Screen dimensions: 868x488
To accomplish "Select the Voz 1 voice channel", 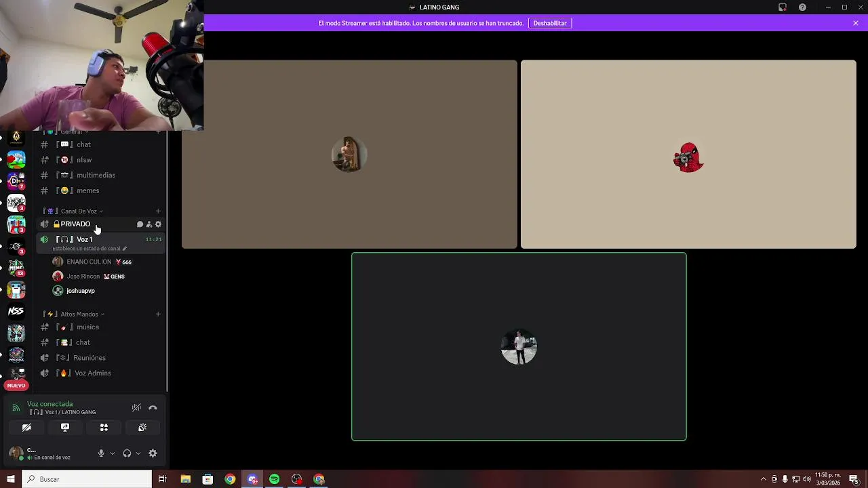I will 100,239.
